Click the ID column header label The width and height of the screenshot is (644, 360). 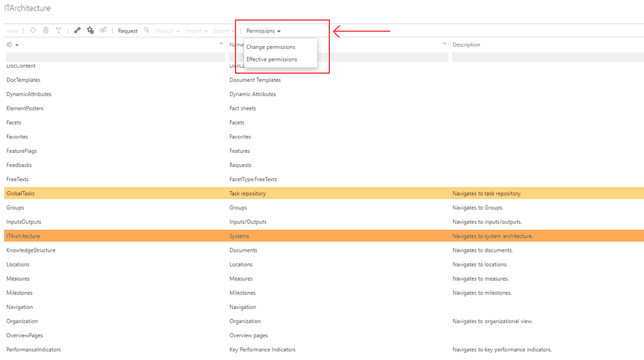pos(9,45)
